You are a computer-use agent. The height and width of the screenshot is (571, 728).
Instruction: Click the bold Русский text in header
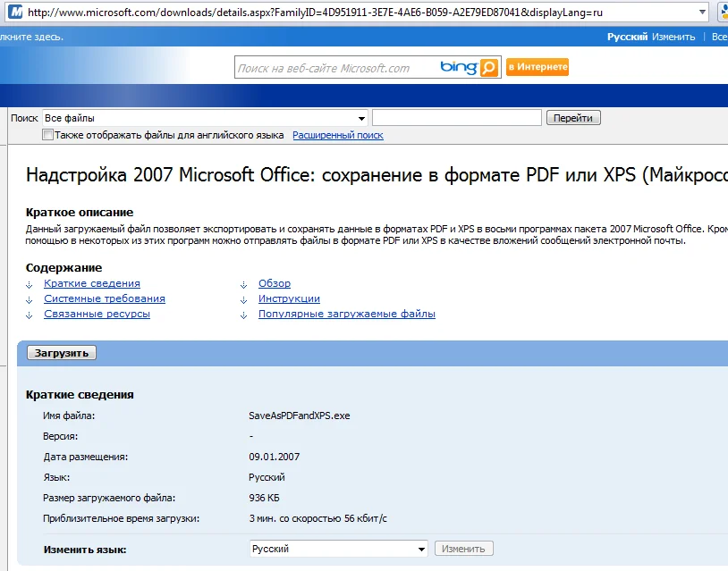[x=627, y=37]
